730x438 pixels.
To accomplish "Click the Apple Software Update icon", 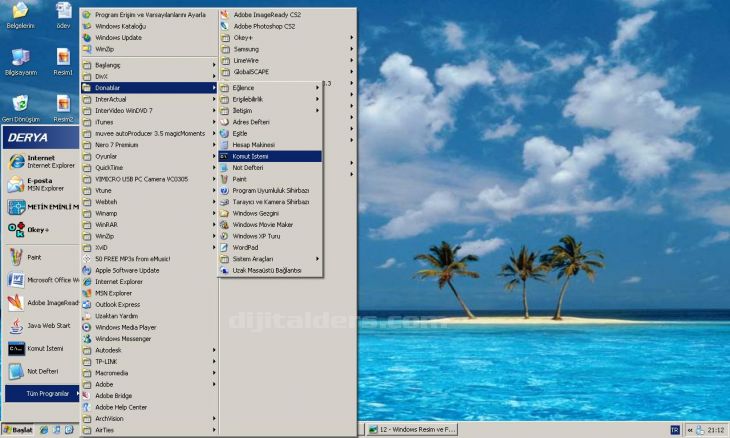I will (x=87, y=270).
